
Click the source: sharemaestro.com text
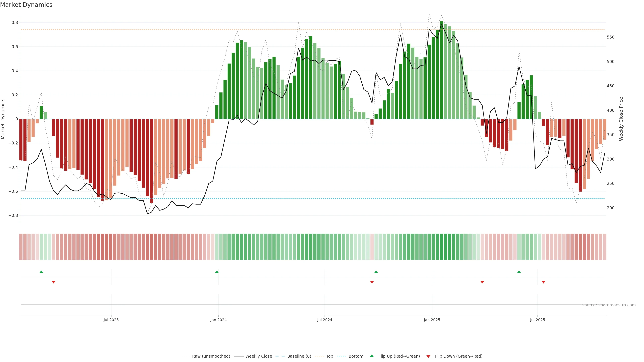(x=609, y=305)
